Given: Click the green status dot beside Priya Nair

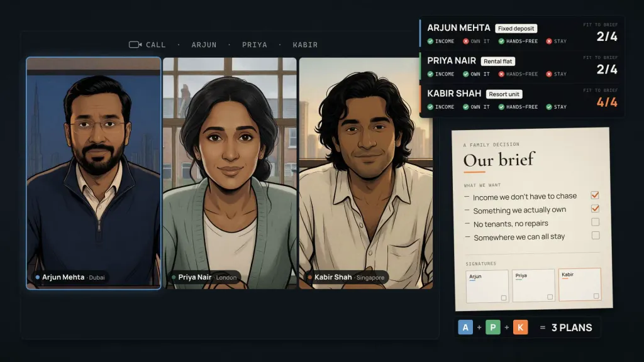Looking at the screenshot, I should click(174, 277).
